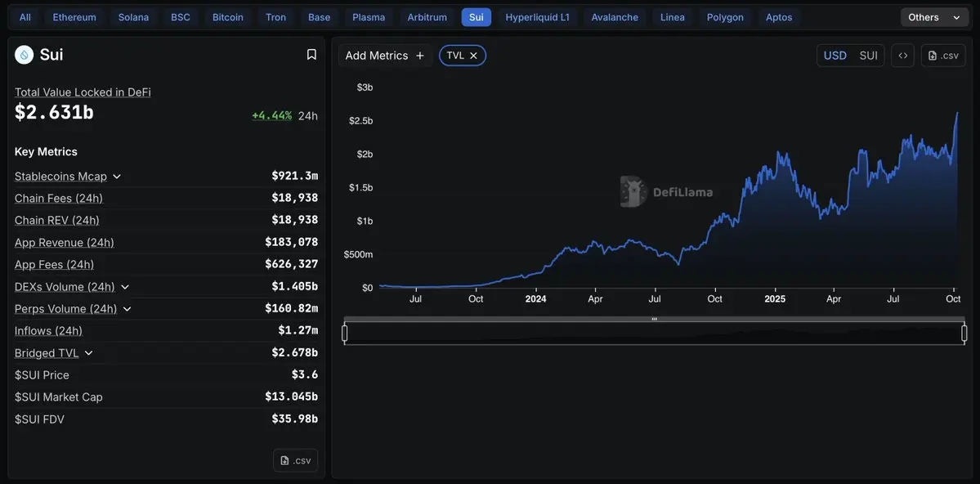This screenshot has height=484, width=980.
Task: Select the Polygon chain tab
Action: pos(725,17)
